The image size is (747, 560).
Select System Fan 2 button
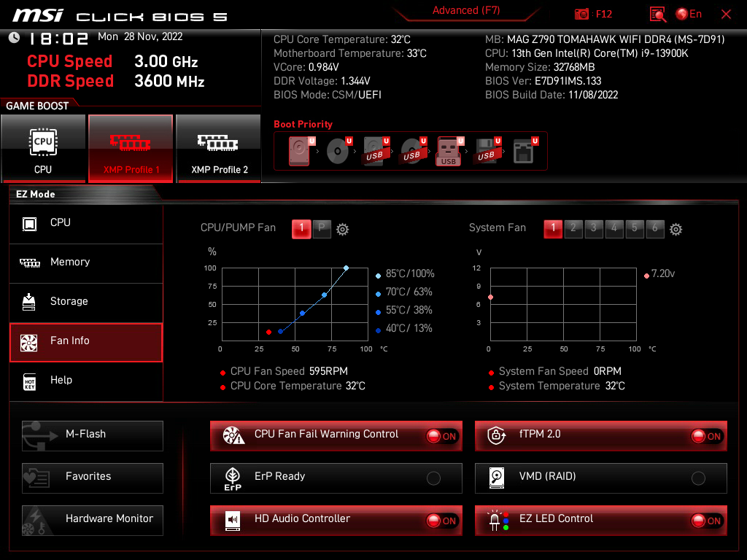573,228
